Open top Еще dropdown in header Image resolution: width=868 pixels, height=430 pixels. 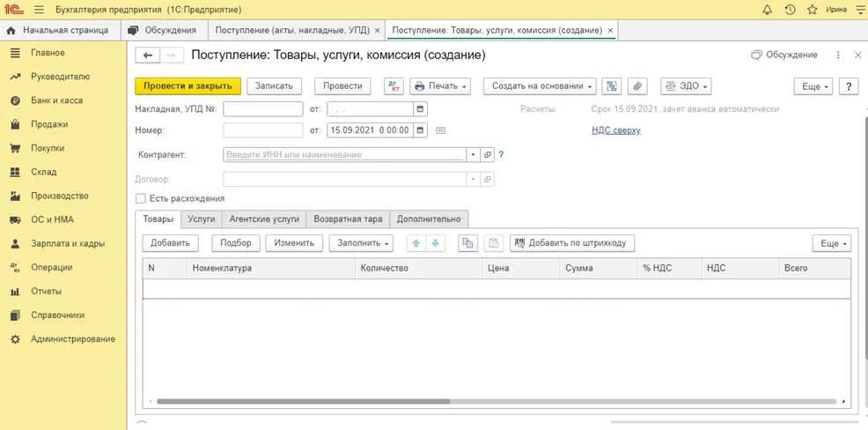(813, 86)
